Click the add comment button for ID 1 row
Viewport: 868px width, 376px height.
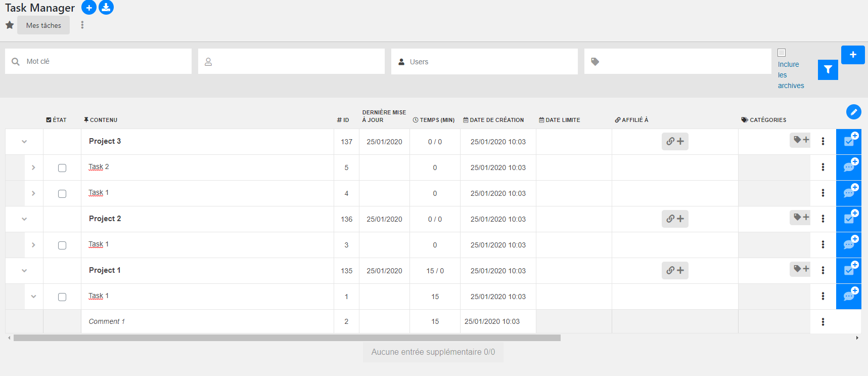point(849,297)
